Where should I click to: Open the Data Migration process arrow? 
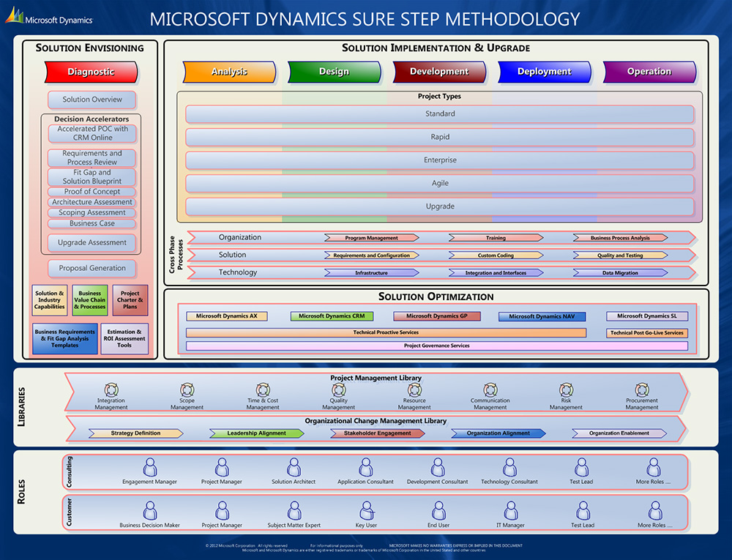coord(620,273)
